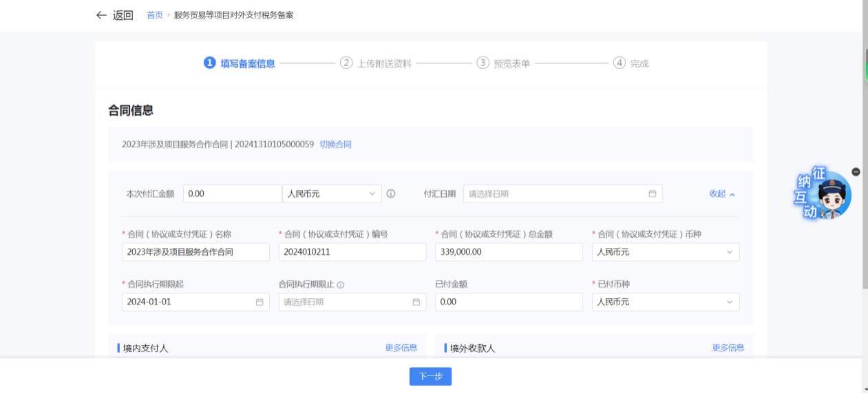
Task: Click calendar icon in 付汇日期 field
Action: pyautogui.click(x=652, y=194)
